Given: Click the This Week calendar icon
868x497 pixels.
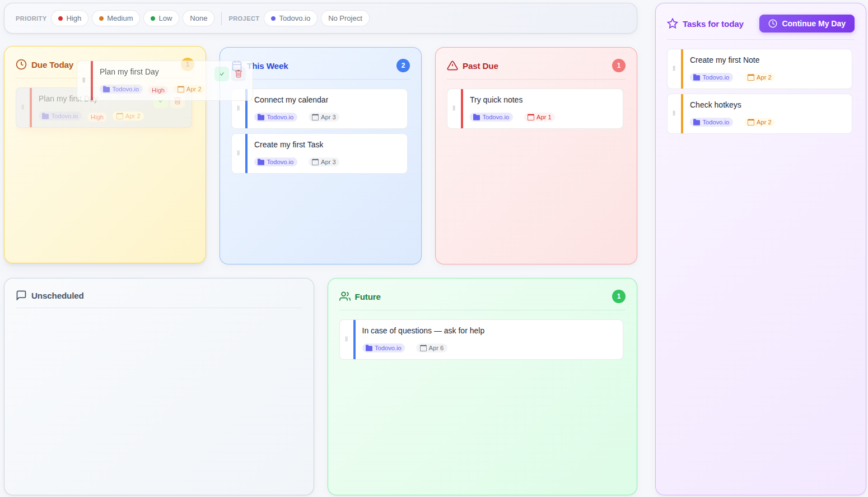Looking at the screenshot, I should pyautogui.click(x=237, y=66).
